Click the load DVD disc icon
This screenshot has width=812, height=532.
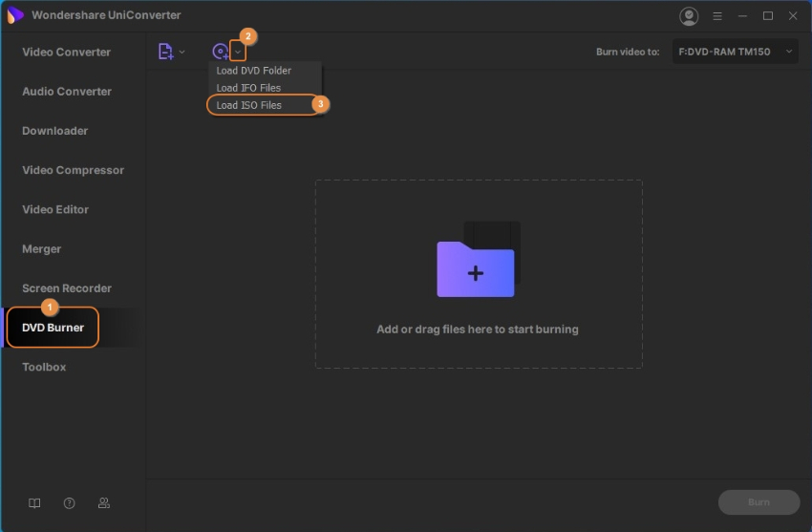coord(220,52)
